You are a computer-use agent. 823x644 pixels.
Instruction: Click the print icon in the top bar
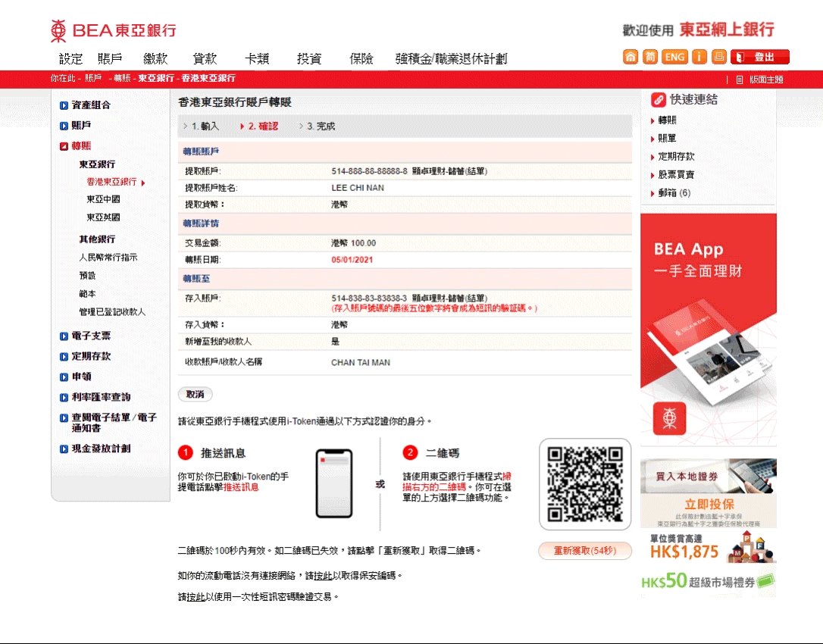pyautogui.click(x=718, y=57)
